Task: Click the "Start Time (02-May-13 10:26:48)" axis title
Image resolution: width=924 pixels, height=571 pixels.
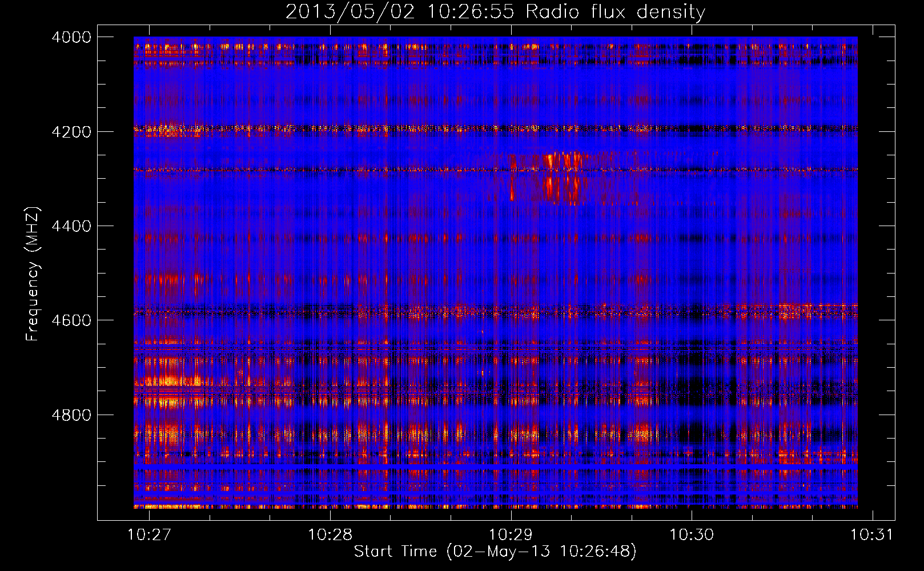Action: pyautogui.click(x=495, y=552)
